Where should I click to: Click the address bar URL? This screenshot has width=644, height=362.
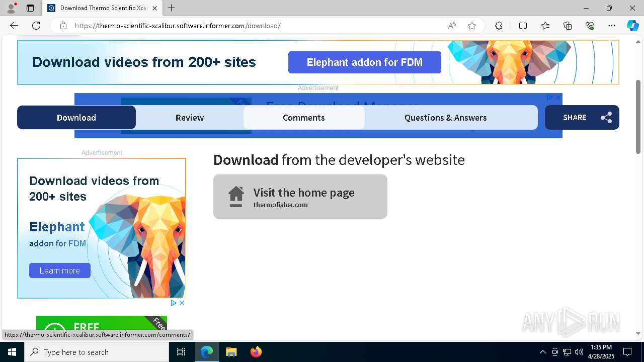point(178,26)
